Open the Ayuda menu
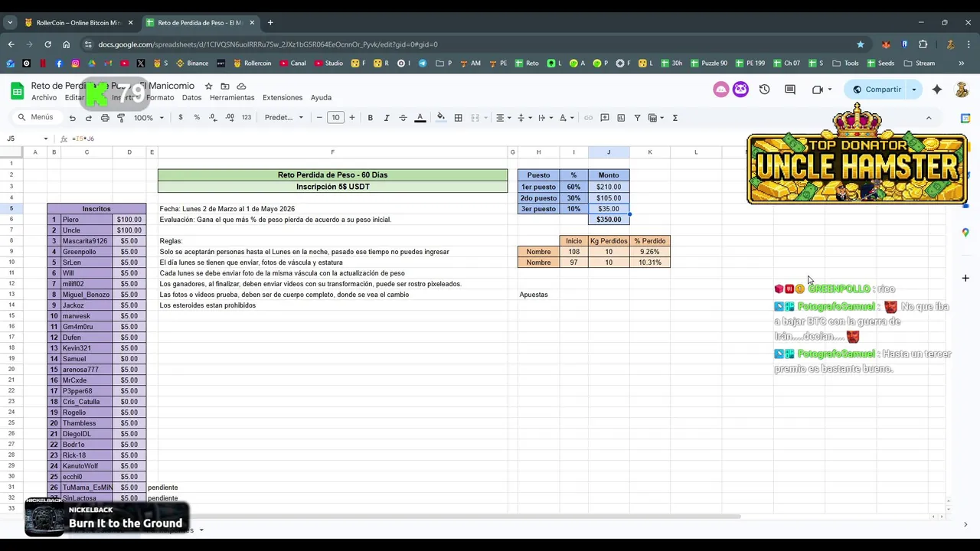This screenshot has height=551, width=980. click(321, 98)
